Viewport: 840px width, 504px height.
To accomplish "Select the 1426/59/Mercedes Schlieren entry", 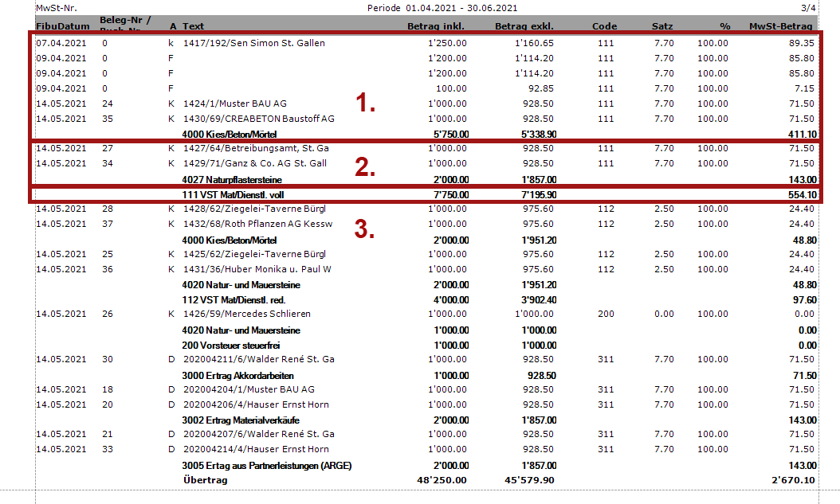I will point(246,314).
